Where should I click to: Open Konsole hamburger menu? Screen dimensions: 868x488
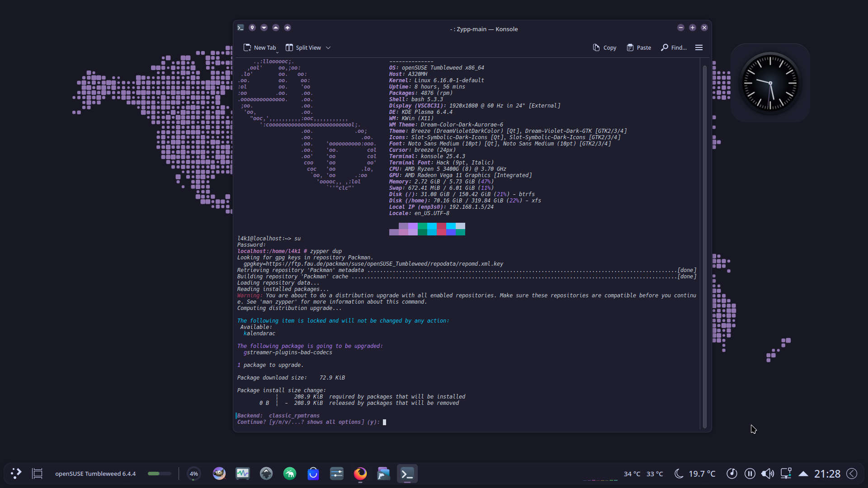[x=699, y=47]
